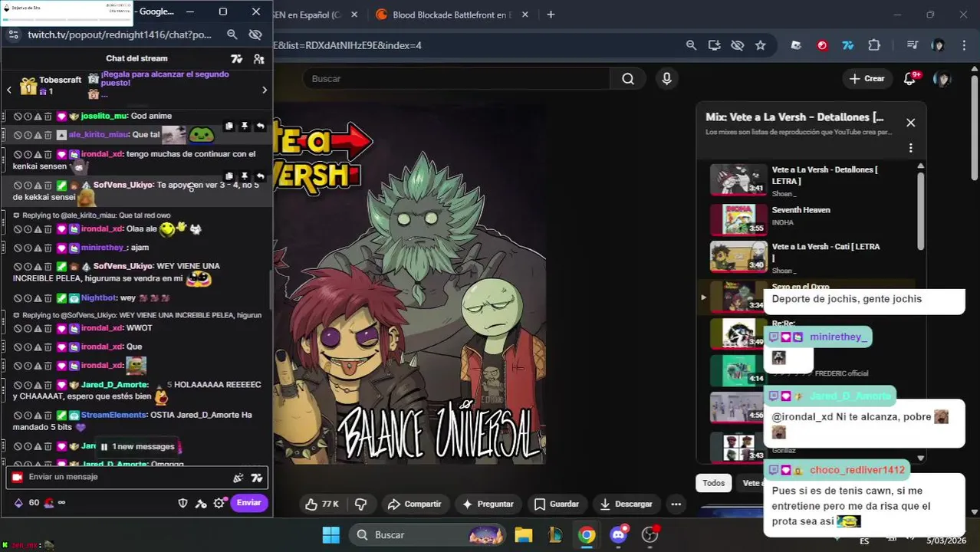Dislike the video
The image size is (980, 552).
pyautogui.click(x=360, y=504)
